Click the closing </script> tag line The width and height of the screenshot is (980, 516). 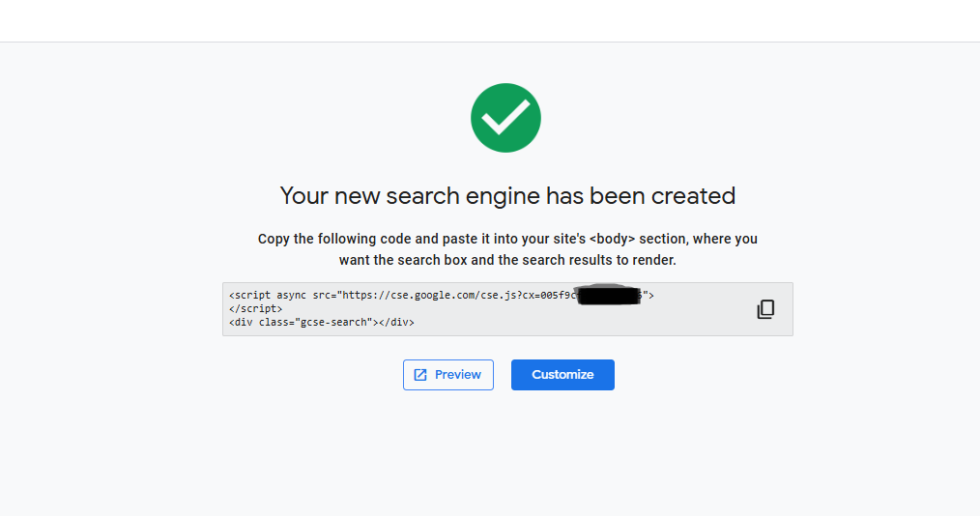point(255,308)
